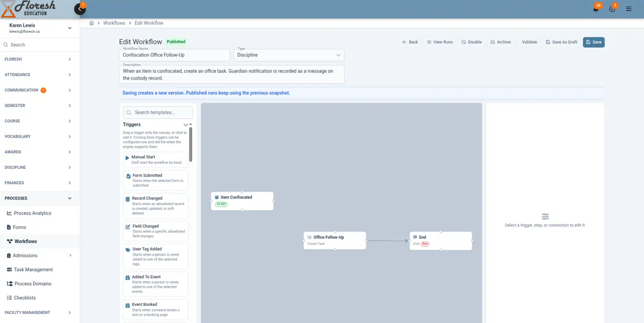Click the Process Analytics chart icon
Screen dimensions: 644x323
pyautogui.click(x=9, y=213)
